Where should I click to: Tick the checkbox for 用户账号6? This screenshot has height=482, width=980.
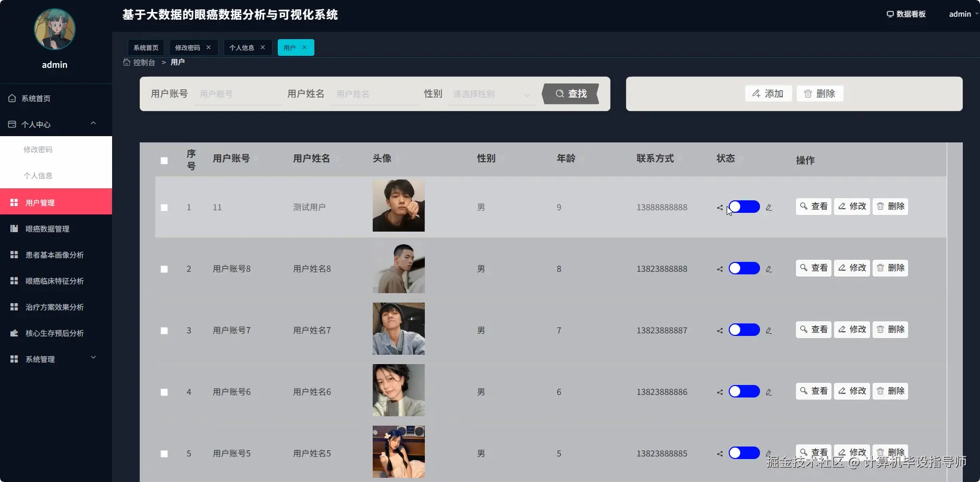coord(164,392)
